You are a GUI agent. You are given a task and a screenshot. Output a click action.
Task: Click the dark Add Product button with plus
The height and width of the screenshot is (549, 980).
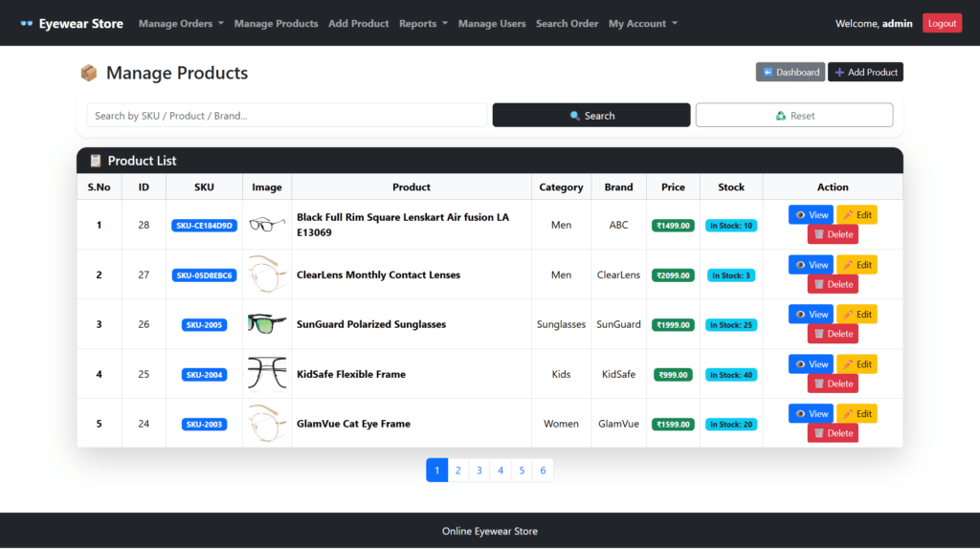click(865, 72)
